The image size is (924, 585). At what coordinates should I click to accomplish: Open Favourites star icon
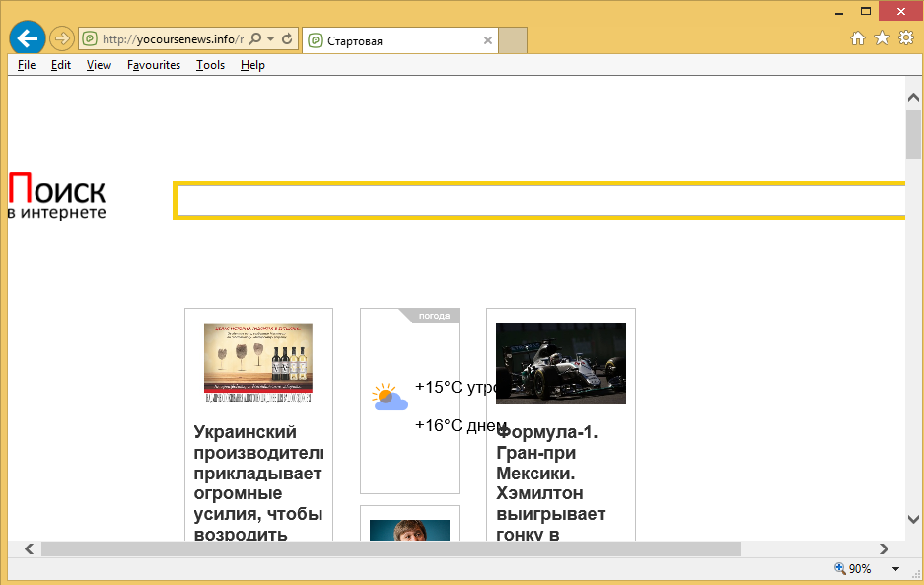pos(882,38)
